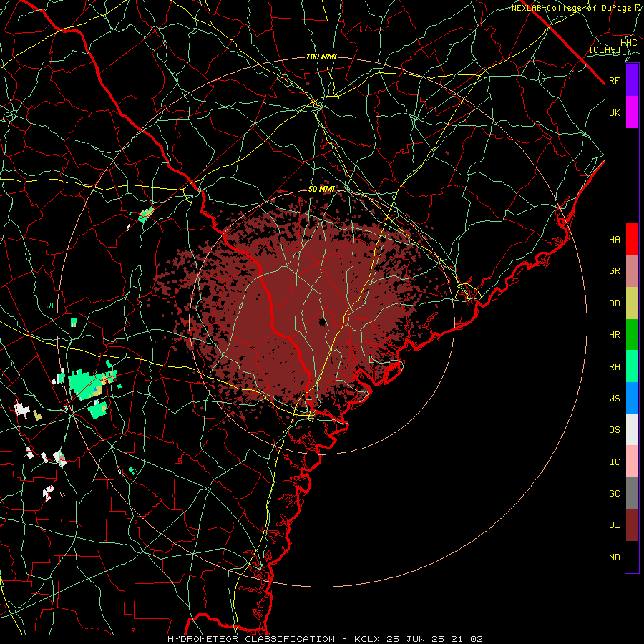This screenshot has height=644, width=644.
Task: Click the UK magenta legend swatch
Action: point(632,112)
